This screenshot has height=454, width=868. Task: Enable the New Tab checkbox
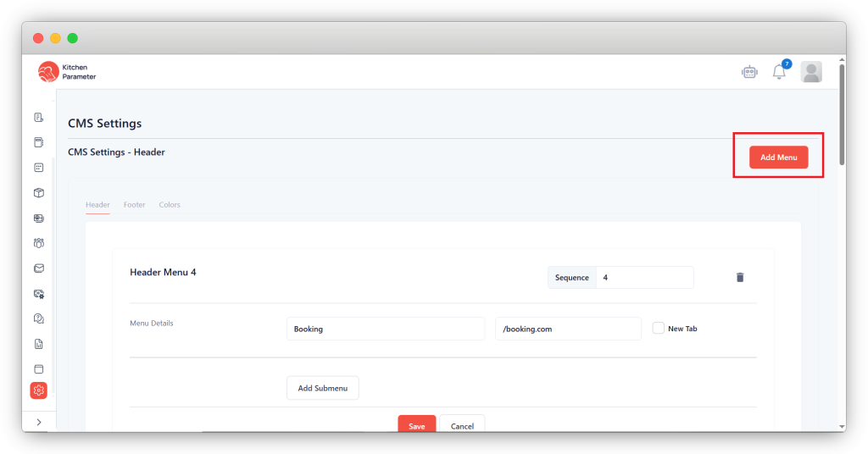(659, 329)
